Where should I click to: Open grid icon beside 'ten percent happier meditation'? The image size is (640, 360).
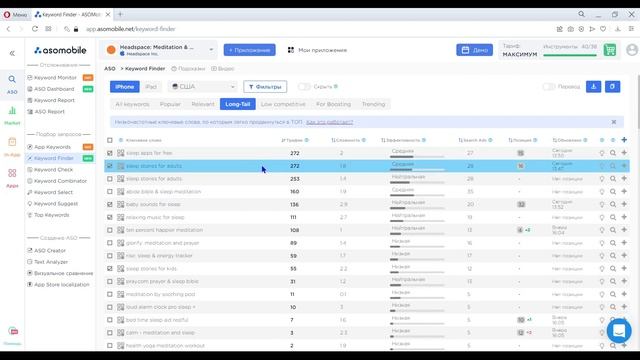[120, 230]
